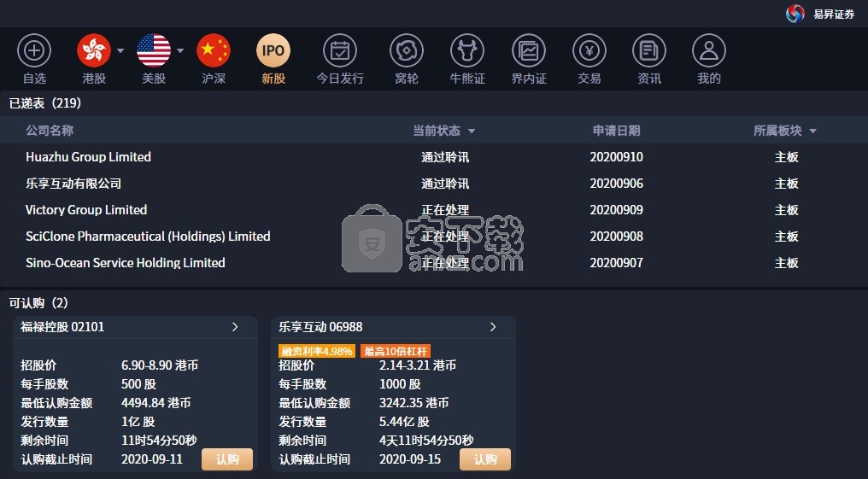Select the 沪深 China flag icon

[x=214, y=50]
